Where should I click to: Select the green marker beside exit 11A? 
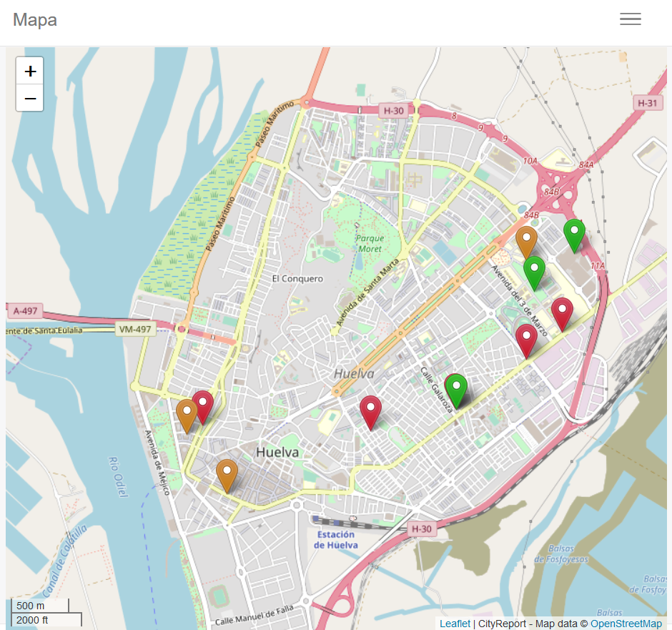point(574,234)
